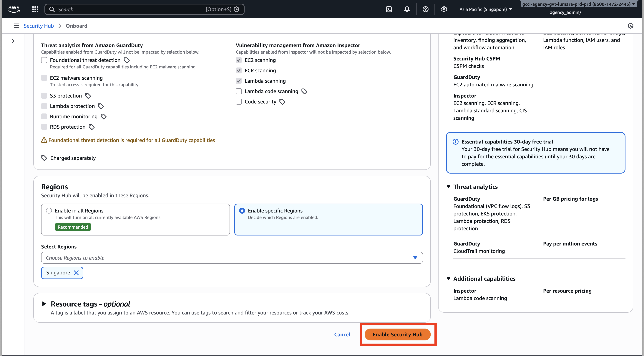The width and height of the screenshot is (644, 356).
Task: Expand the Resource tags optional section
Action: (44, 304)
